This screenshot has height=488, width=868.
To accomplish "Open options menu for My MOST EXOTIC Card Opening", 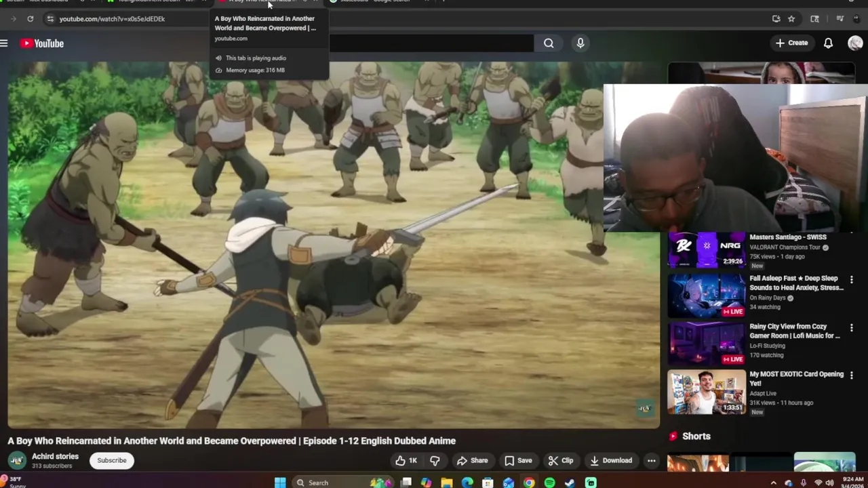I will [x=851, y=375].
